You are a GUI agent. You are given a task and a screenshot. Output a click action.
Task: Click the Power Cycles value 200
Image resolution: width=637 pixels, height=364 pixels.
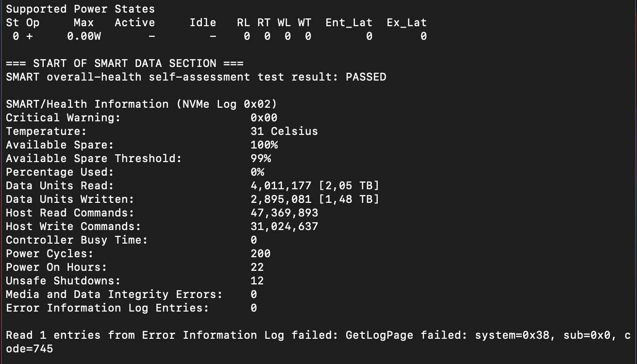point(261,254)
